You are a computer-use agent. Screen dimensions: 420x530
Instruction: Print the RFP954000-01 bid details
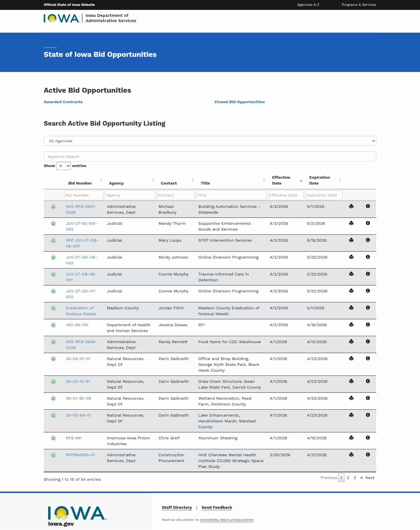point(351,454)
